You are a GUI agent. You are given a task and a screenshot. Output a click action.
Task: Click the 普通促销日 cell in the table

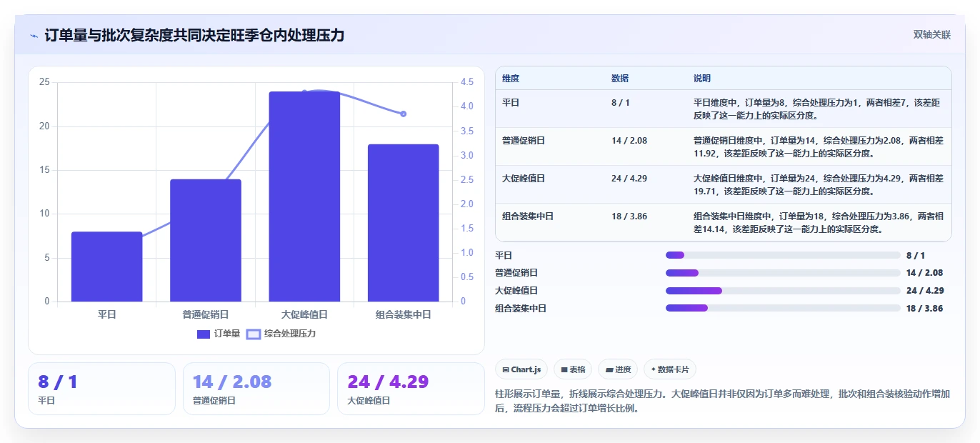coord(524,141)
